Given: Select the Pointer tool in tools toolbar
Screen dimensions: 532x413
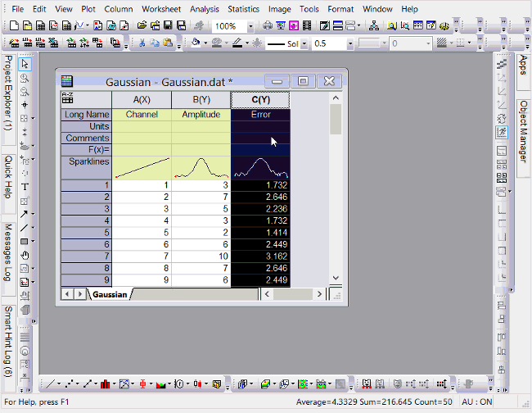Looking at the screenshot, I should tap(25, 64).
